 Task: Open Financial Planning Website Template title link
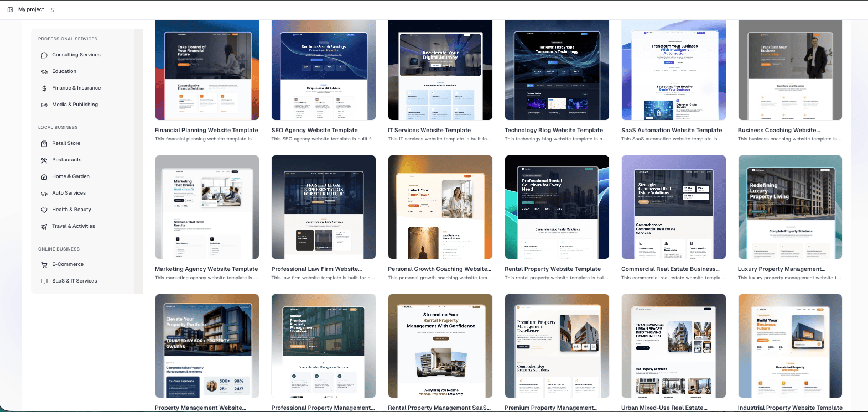pos(206,131)
